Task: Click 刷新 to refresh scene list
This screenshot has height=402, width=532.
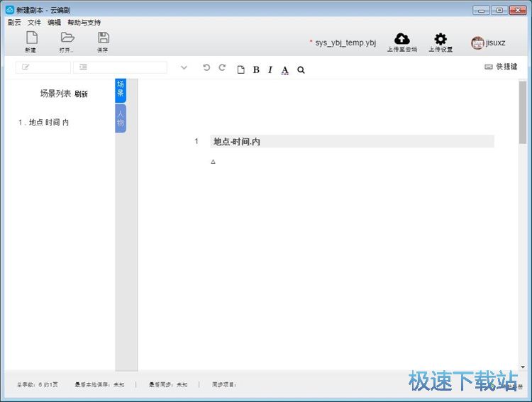Action: pos(81,94)
